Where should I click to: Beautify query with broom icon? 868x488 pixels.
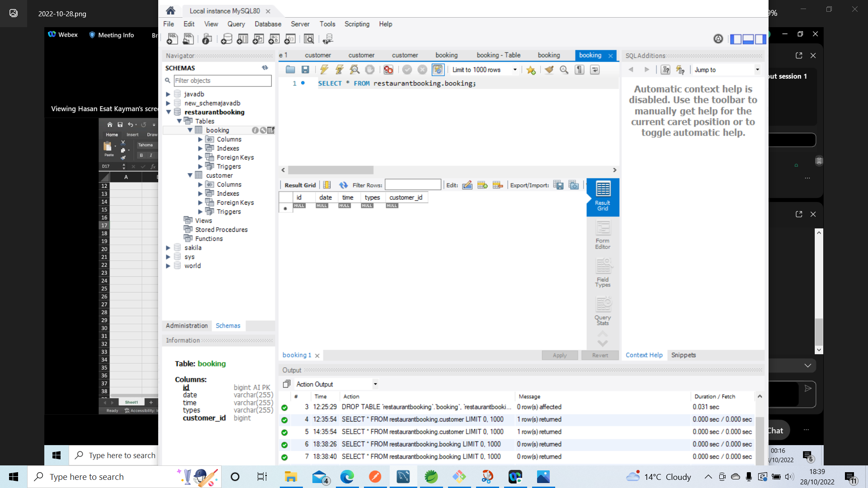tap(549, 70)
